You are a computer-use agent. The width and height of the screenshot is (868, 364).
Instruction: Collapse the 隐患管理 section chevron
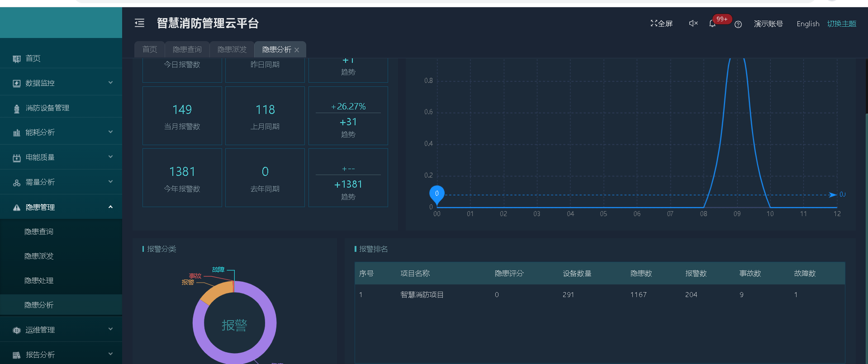click(110, 207)
